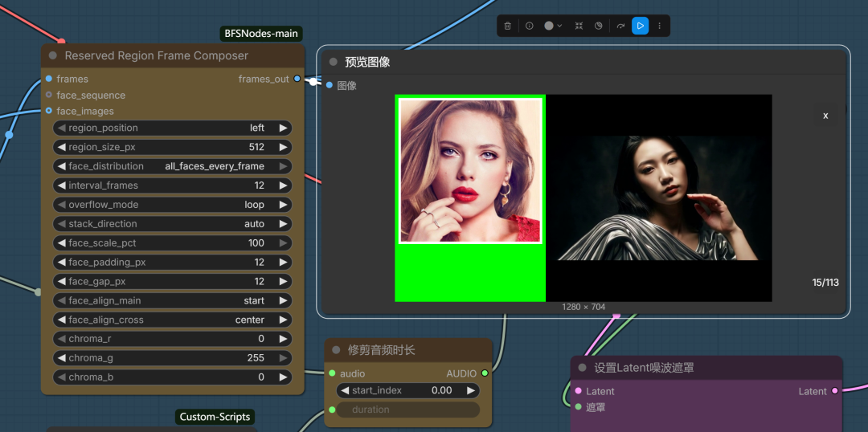Click the 设置Latent噪波遮罩 node title
The height and width of the screenshot is (432, 868).
[645, 368]
